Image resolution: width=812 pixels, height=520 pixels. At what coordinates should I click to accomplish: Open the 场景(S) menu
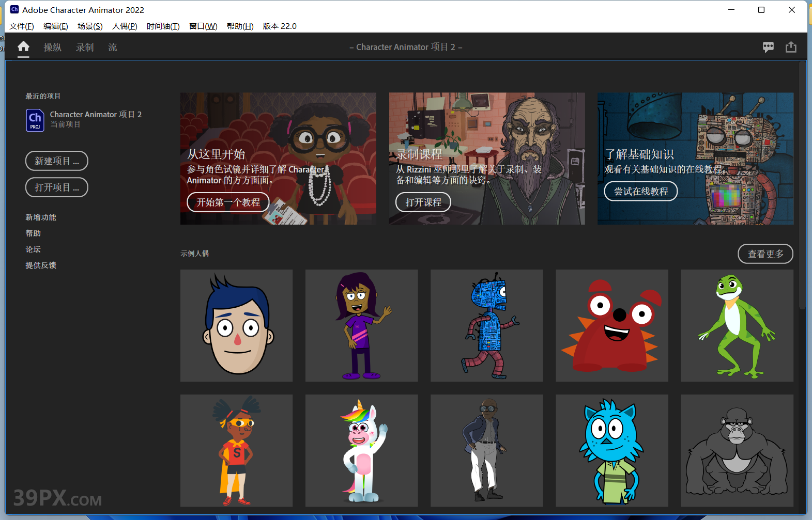(90, 26)
